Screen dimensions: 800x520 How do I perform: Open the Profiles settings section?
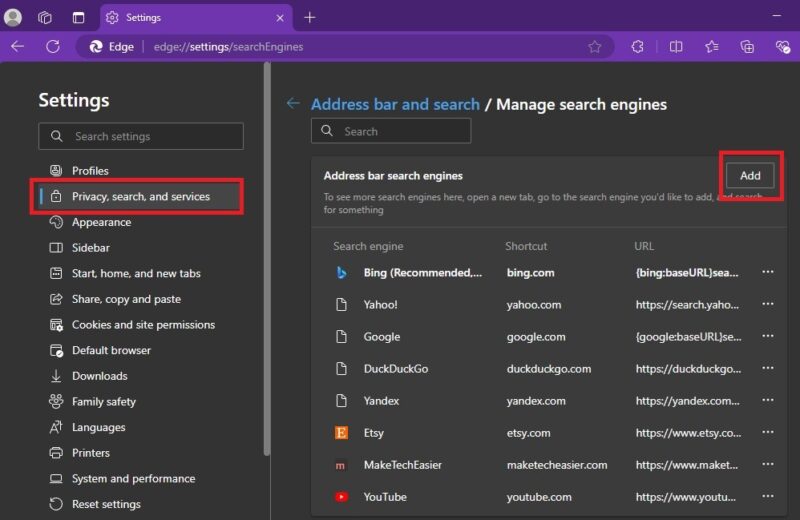(x=90, y=170)
